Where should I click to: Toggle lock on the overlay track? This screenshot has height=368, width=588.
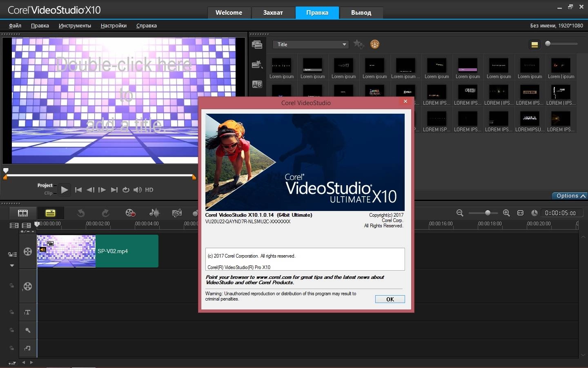(x=12, y=286)
